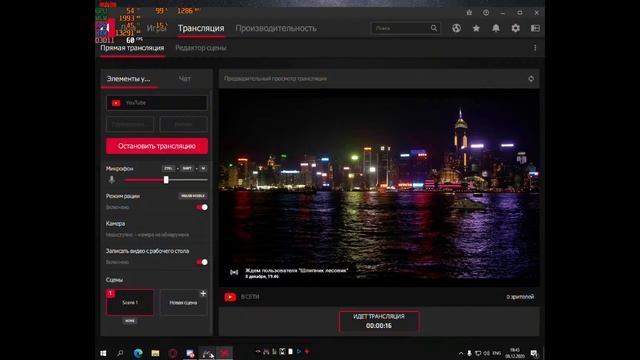Click the live broadcast icon in preview overlay
Screen dimensions: 640x360
point(234,272)
